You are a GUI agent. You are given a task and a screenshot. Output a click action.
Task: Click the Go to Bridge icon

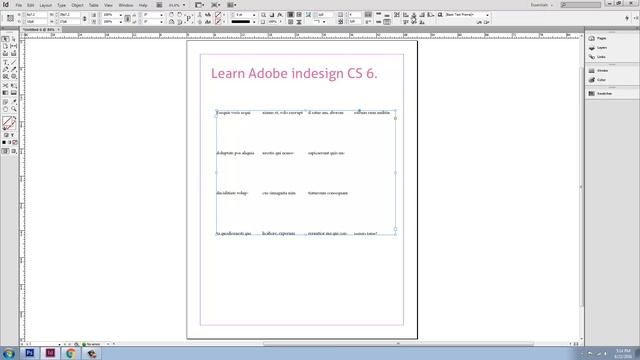pyautogui.click(x=159, y=5)
